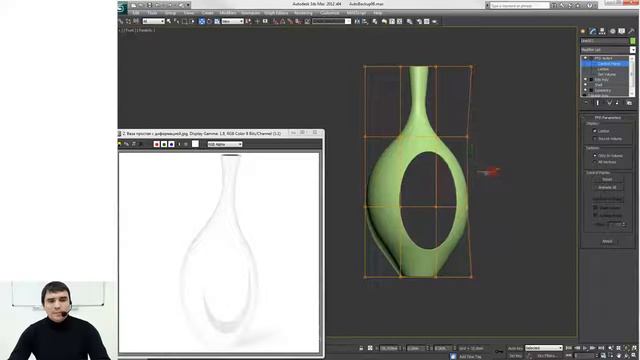Click the Set Keys key icon
This screenshot has width=640, height=360.
point(499,351)
